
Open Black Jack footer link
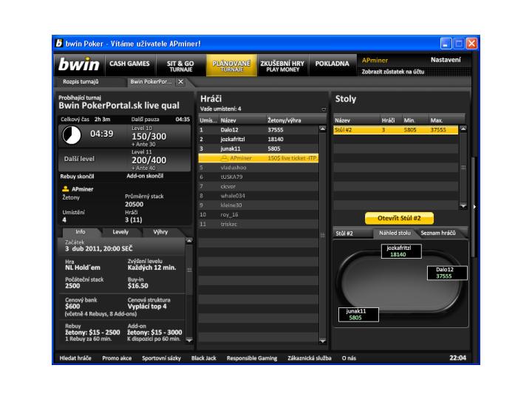(204, 358)
